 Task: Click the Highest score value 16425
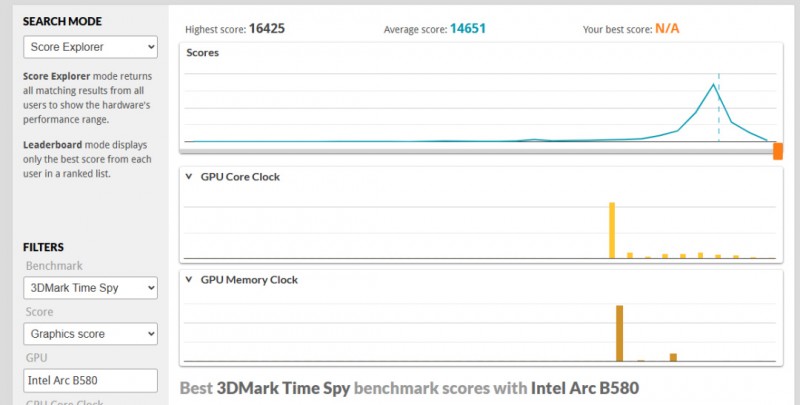tap(267, 29)
